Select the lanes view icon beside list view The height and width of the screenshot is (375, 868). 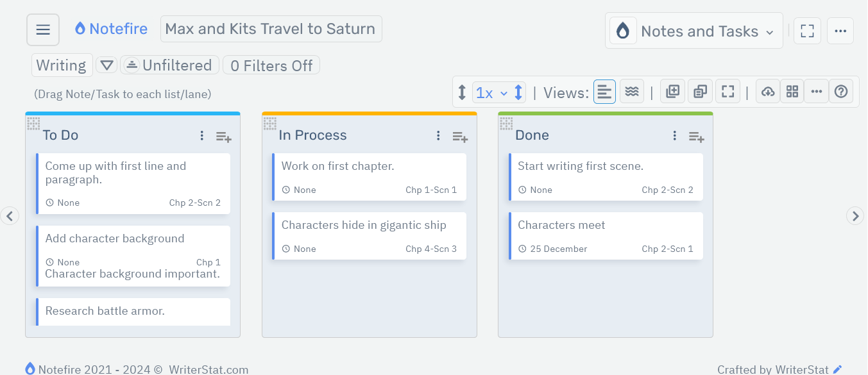click(631, 91)
